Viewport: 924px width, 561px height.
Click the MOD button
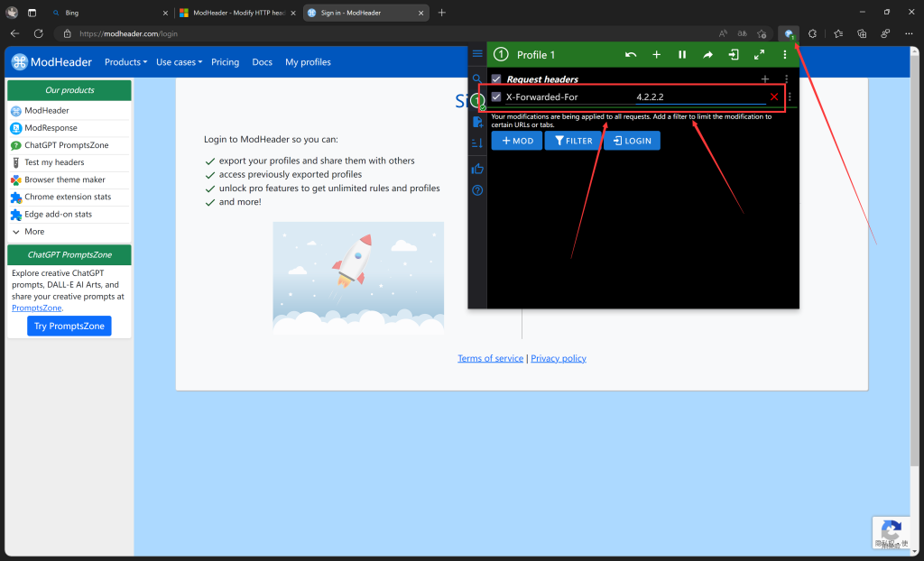pyautogui.click(x=517, y=141)
